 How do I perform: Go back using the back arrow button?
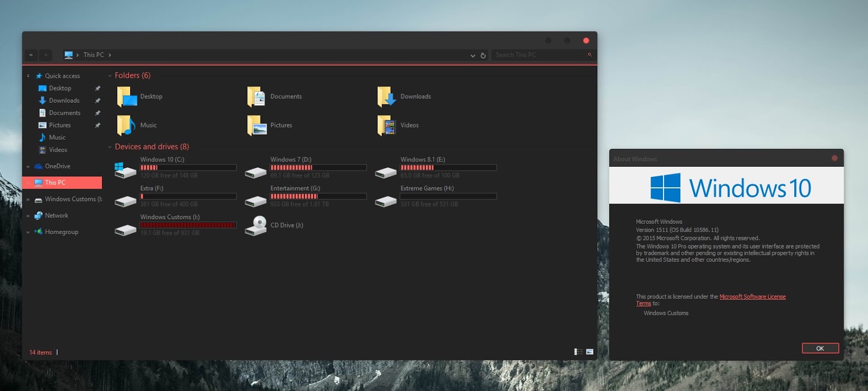31,55
